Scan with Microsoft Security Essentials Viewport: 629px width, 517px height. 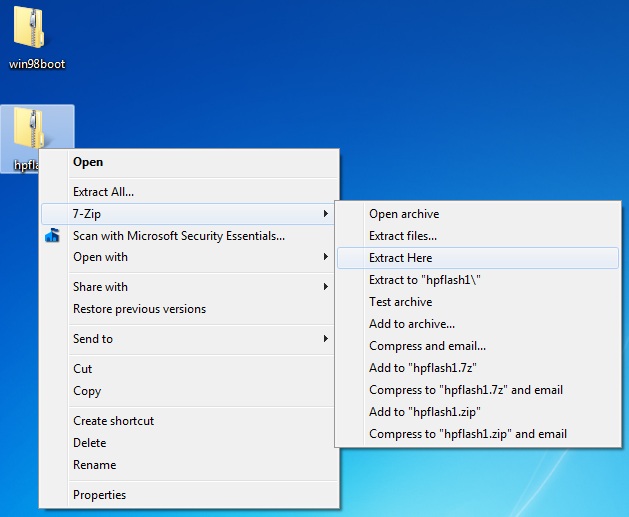pos(189,235)
